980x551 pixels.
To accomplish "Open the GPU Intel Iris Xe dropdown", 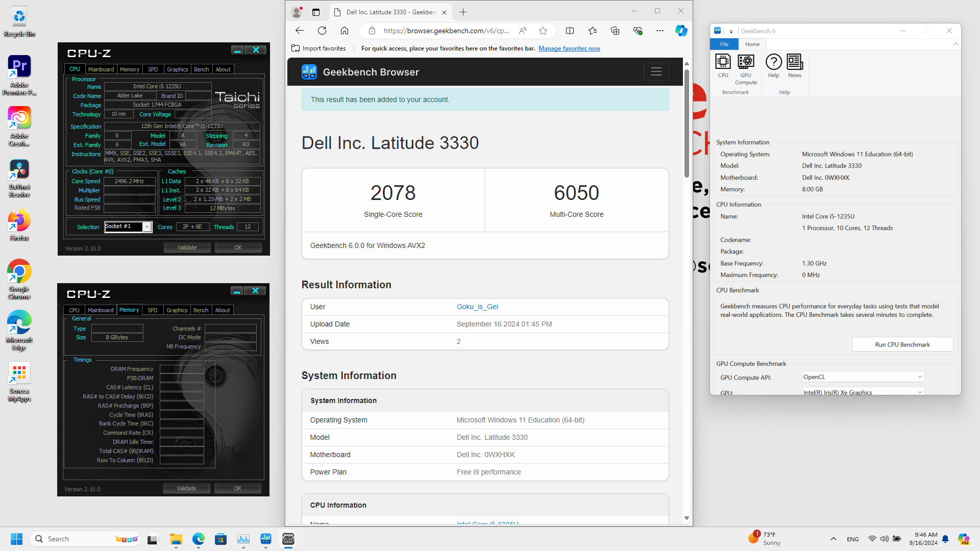I will 863,392.
